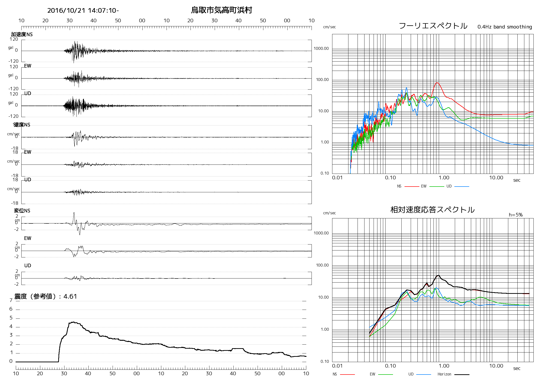555x392 pixels.
Task: Click the peak of red NS Fourier curve
Action: tap(437, 83)
